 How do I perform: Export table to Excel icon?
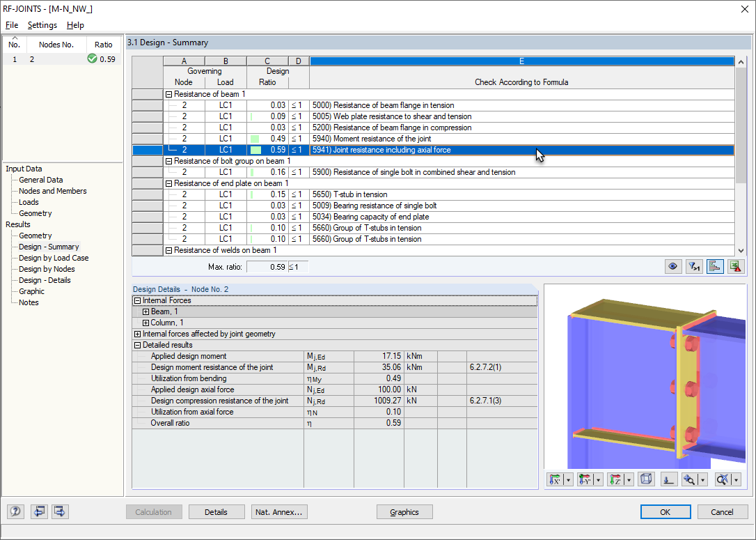[x=735, y=266]
